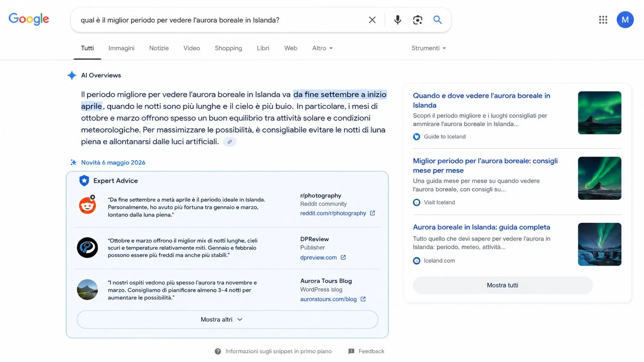
Task: Open the account avatar M
Action: pyautogui.click(x=625, y=20)
